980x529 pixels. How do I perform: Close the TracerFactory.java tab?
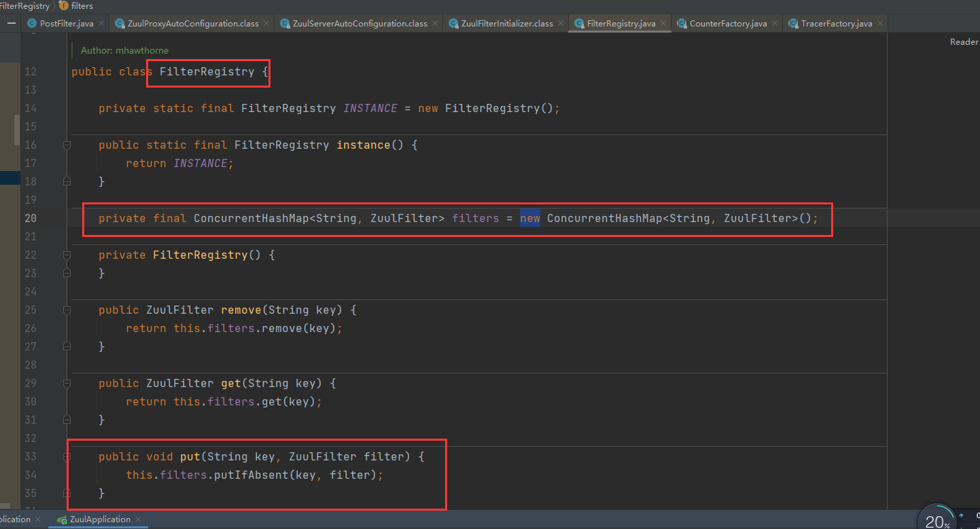pyautogui.click(x=880, y=23)
